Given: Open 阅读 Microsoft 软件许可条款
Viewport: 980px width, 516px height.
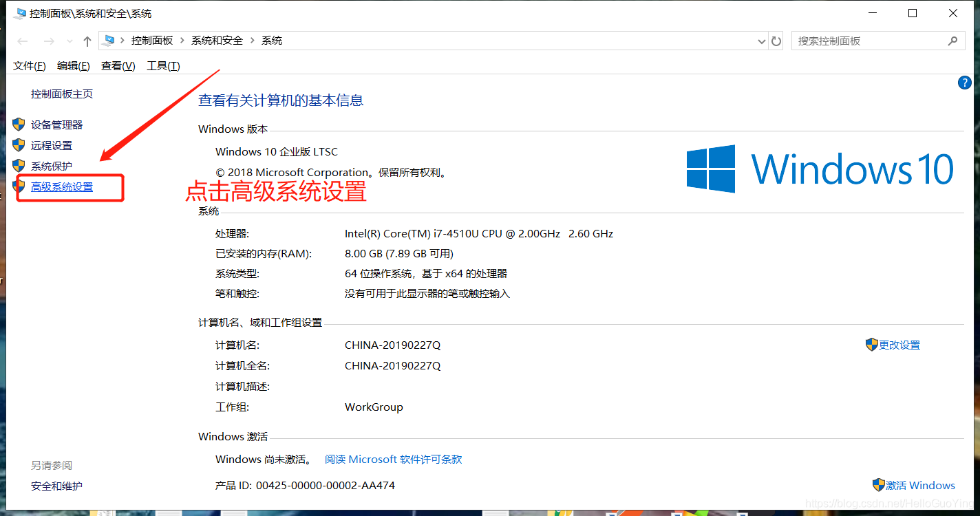Looking at the screenshot, I should [393, 459].
